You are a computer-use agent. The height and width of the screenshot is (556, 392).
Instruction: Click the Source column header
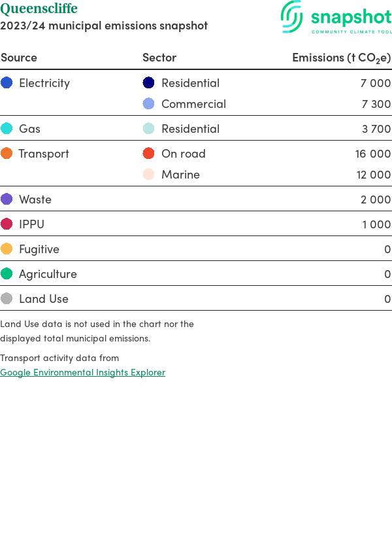tap(19, 58)
